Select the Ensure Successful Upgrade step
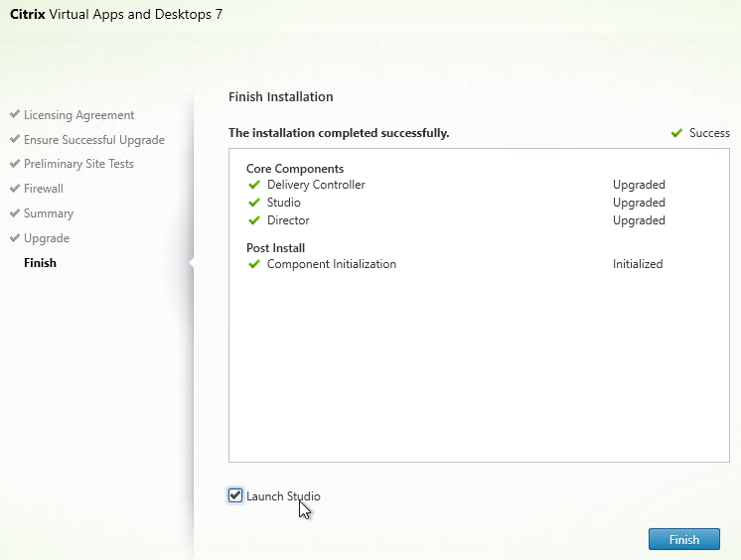Viewport: 741px width, 560px height. click(x=94, y=140)
